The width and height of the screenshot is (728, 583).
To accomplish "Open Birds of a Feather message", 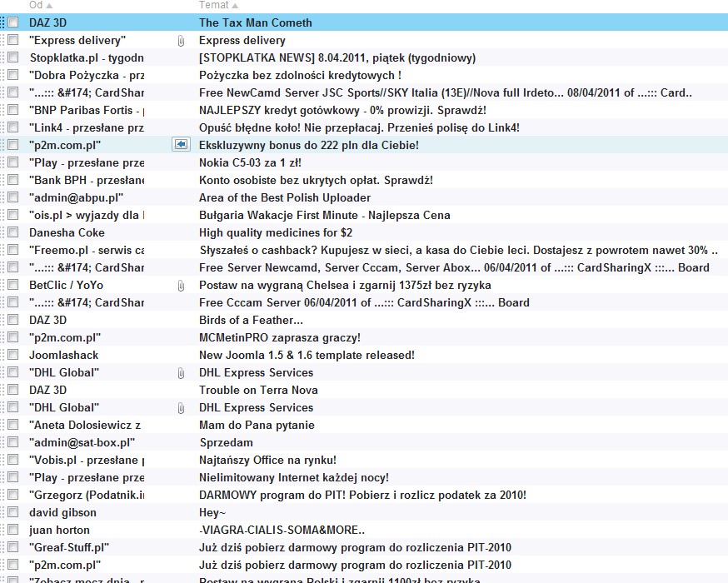I will tap(251, 321).
